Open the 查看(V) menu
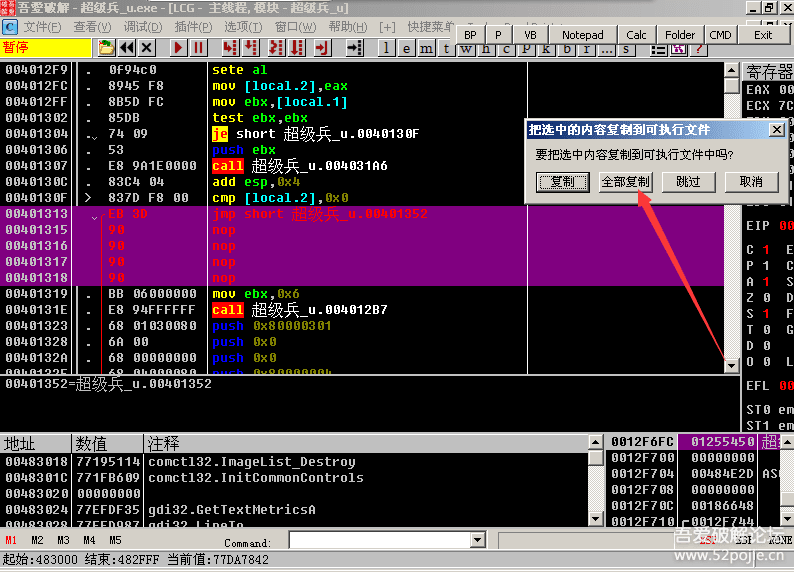Image resolution: width=794 pixels, height=572 pixels. point(92,26)
